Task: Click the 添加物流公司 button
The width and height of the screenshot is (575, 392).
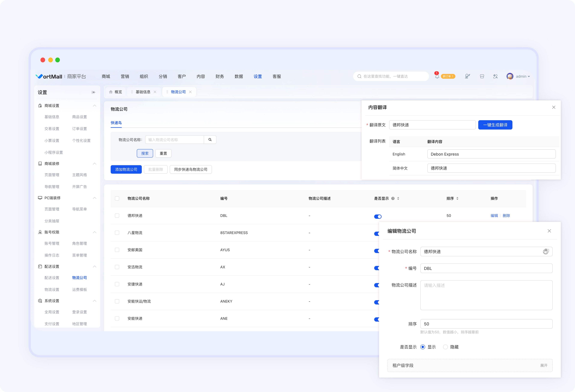Action: pyautogui.click(x=126, y=170)
